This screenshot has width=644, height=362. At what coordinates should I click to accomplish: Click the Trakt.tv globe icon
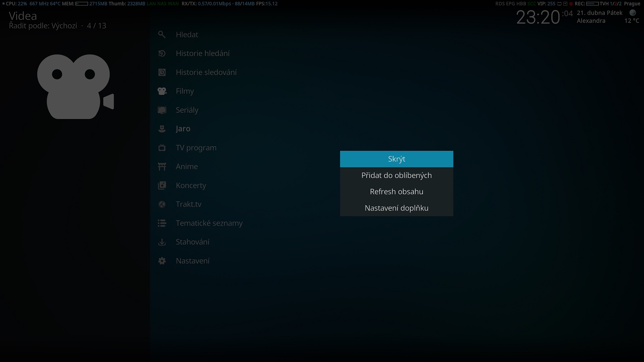(x=162, y=204)
